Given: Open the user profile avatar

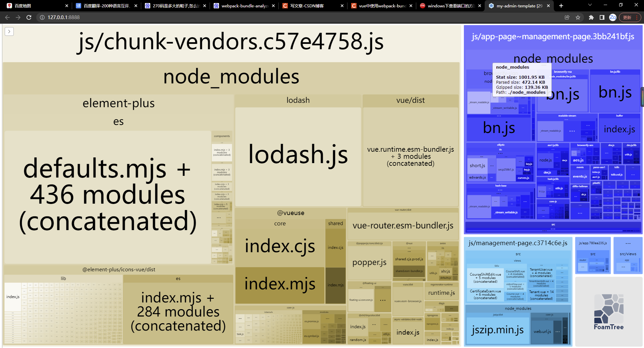Looking at the screenshot, I should 612,17.
